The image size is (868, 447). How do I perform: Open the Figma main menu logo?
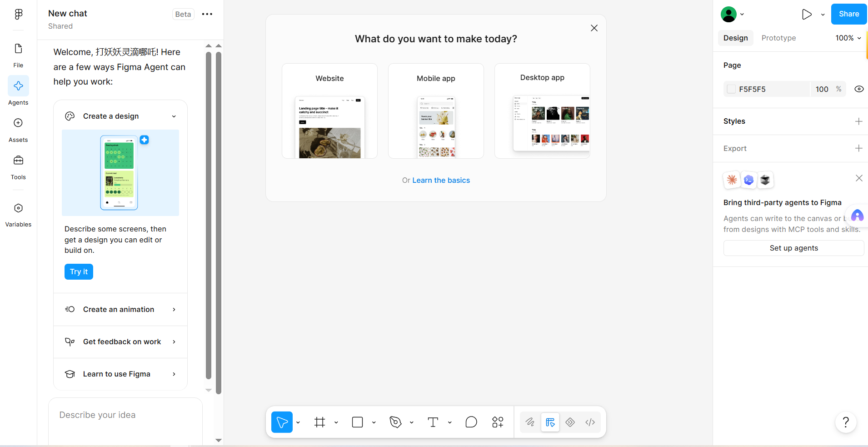18,14
